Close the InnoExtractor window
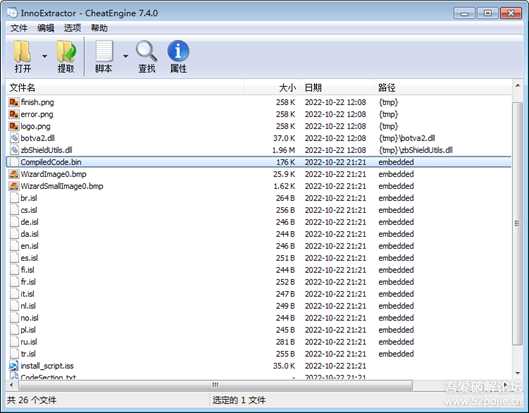 (x=511, y=13)
